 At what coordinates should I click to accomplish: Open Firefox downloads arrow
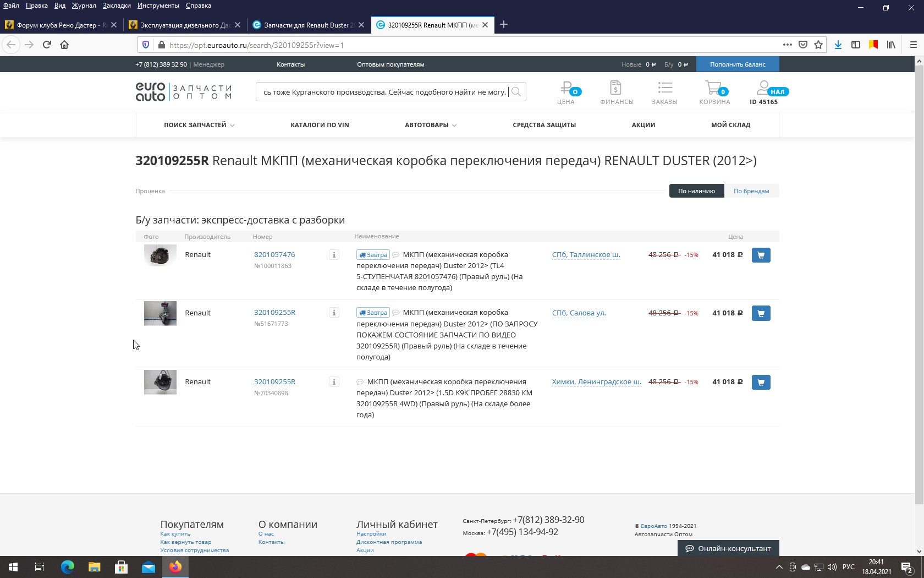(x=838, y=45)
